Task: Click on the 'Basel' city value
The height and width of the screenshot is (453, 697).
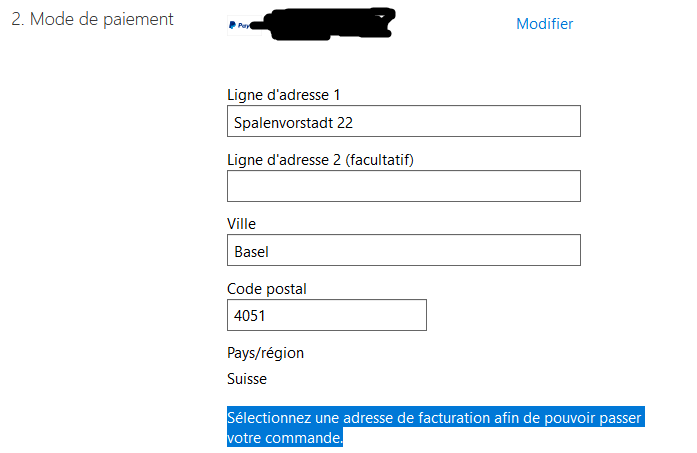Action: coord(251,252)
